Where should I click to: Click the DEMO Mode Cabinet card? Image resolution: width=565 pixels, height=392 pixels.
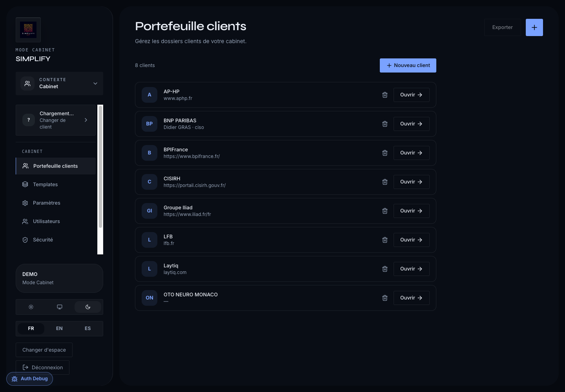pos(59,278)
